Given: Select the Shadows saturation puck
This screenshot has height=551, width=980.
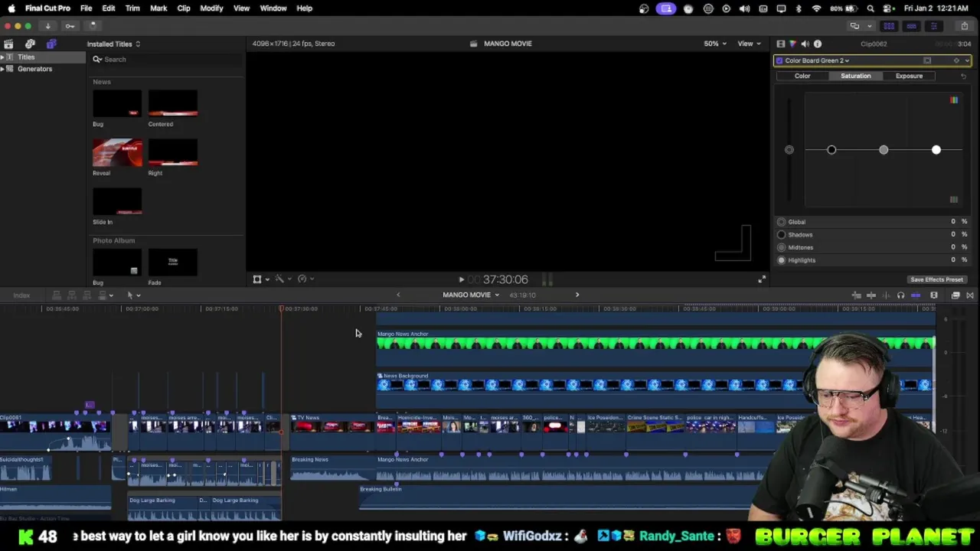Looking at the screenshot, I should pyautogui.click(x=831, y=150).
